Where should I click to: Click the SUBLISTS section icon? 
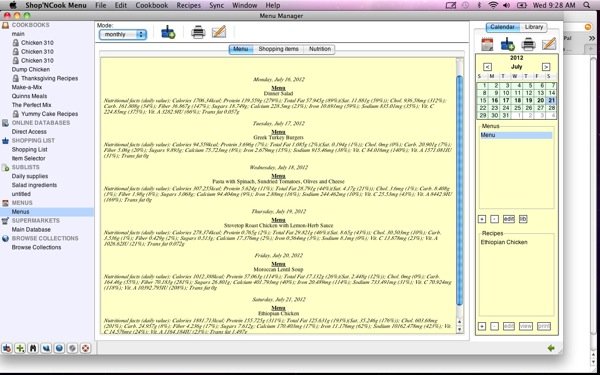[5, 167]
